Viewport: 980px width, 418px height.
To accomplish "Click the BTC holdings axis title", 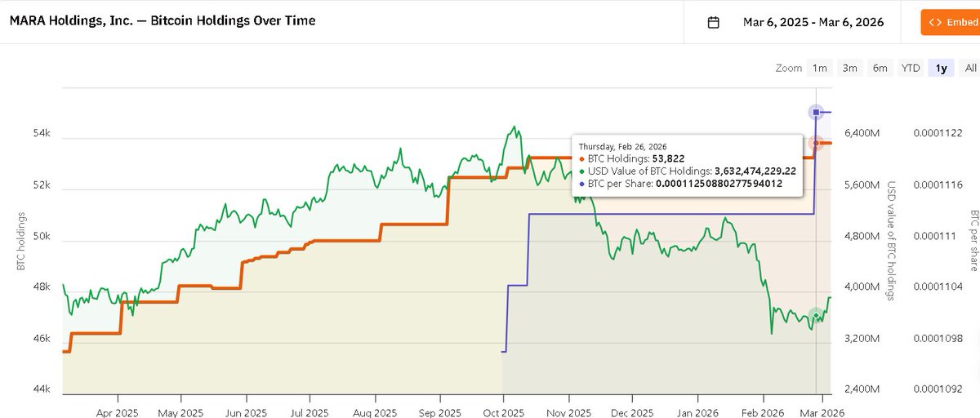I will [20, 242].
